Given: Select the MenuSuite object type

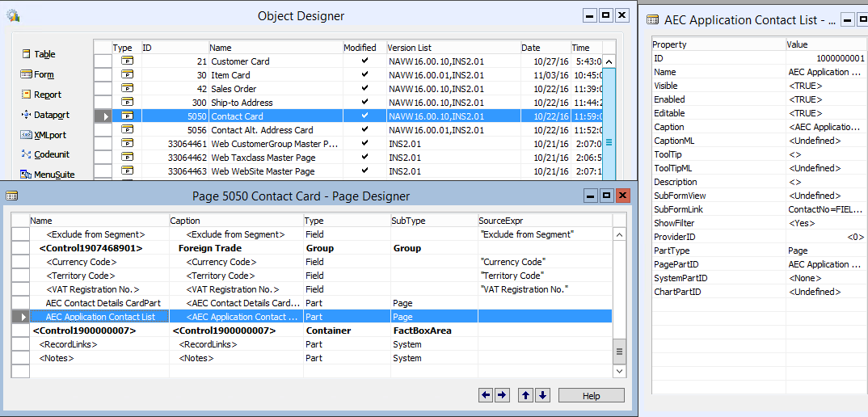Looking at the screenshot, I should pos(47,175).
